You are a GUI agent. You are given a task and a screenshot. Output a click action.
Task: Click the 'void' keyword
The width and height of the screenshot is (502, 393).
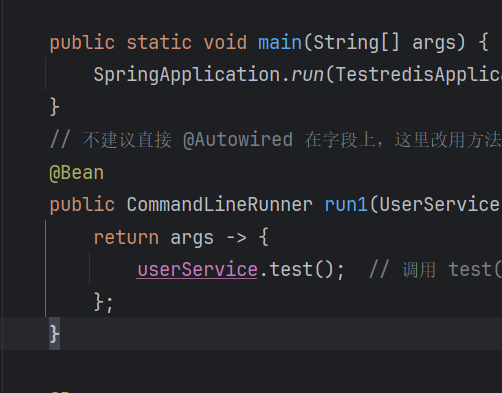(225, 43)
